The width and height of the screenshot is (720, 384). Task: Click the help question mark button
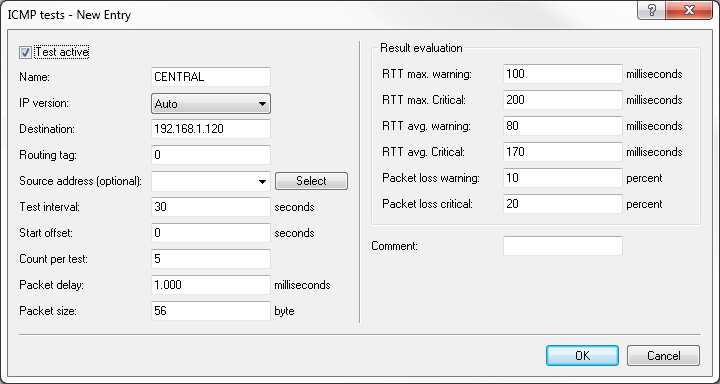click(652, 11)
